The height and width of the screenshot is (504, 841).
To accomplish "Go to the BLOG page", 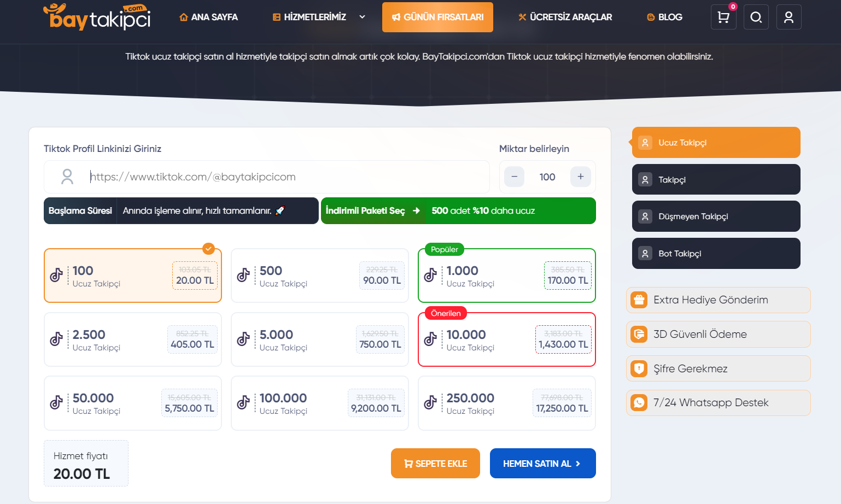I will pyautogui.click(x=664, y=17).
